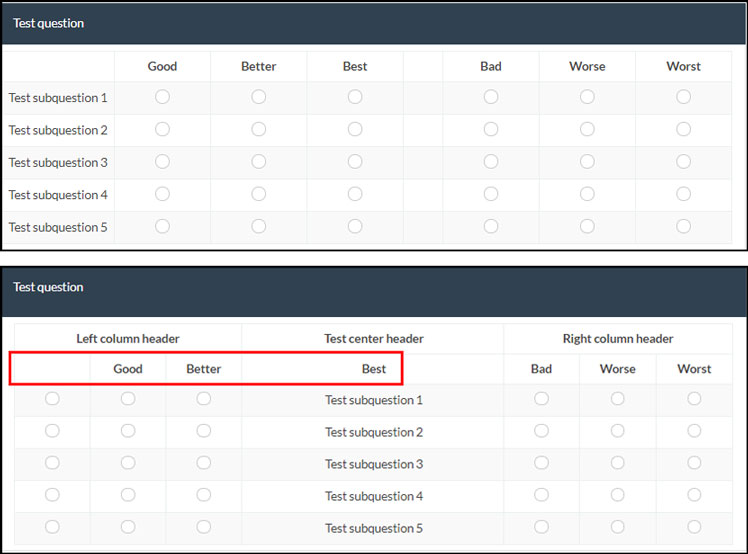The width and height of the screenshot is (748, 554).
Task: Select unlabeled first-column option for lower subquestion 1
Action: pyautogui.click(x=52, y=399)
